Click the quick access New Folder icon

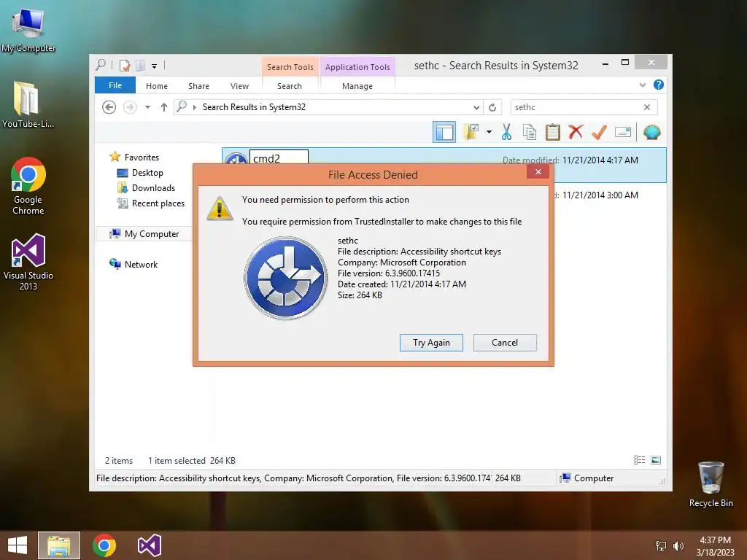click(140, 65)
